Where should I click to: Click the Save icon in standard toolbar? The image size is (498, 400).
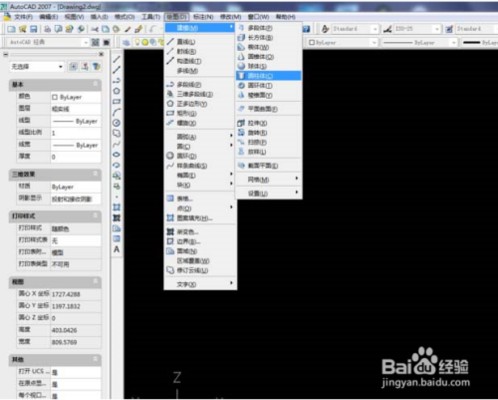click(x=34, y=29)
